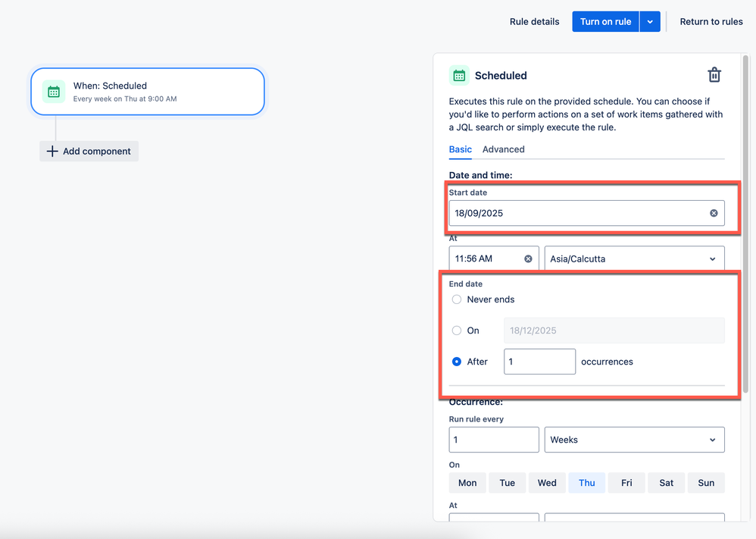Toggle Sun day selection
The image size is (756, 539).
(706, 483)
